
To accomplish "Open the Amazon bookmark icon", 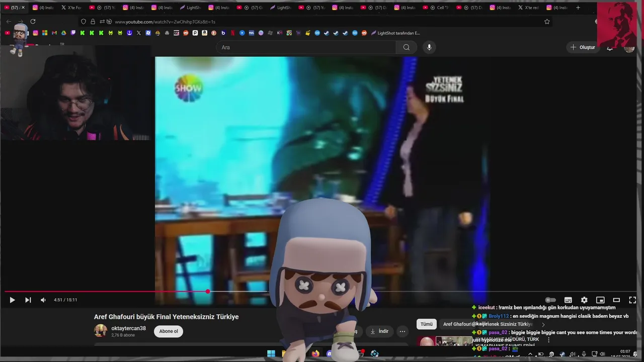I will (x=204, y=33).
